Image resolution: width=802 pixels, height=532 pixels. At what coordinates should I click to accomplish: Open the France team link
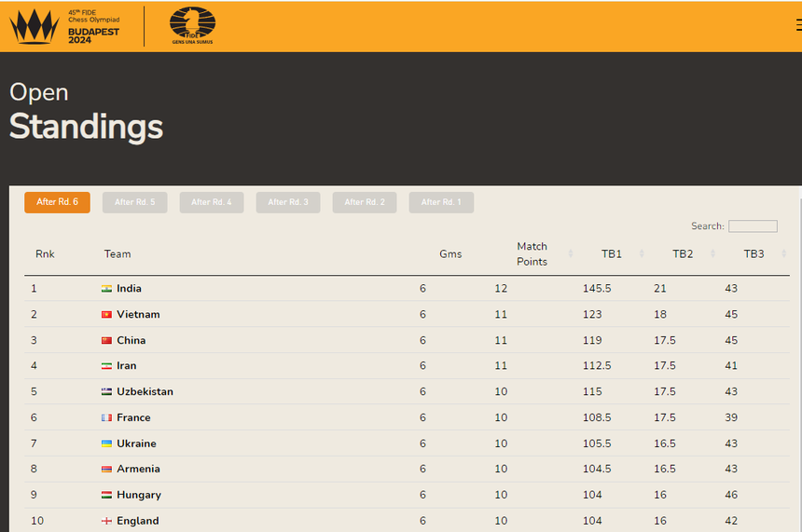point(133,418)
